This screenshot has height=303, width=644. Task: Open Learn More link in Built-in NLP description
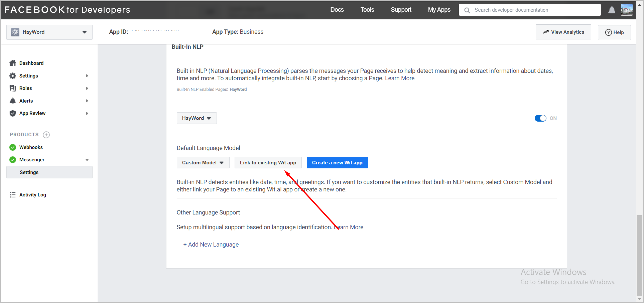tap(400, 78)
